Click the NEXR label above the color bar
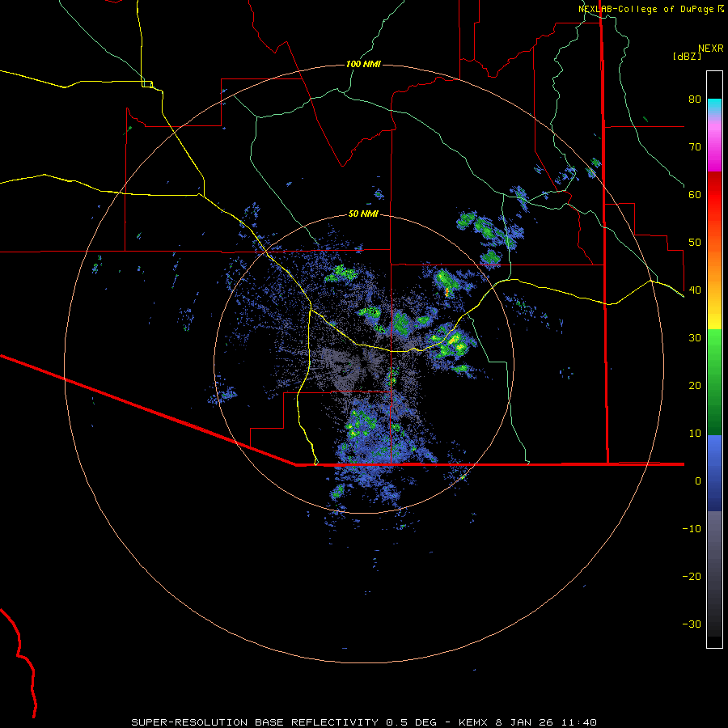 (711, 48)
